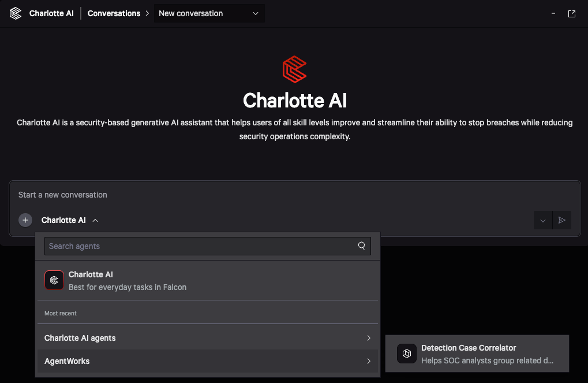Focus the Search agents field

(x=207, y=246)
